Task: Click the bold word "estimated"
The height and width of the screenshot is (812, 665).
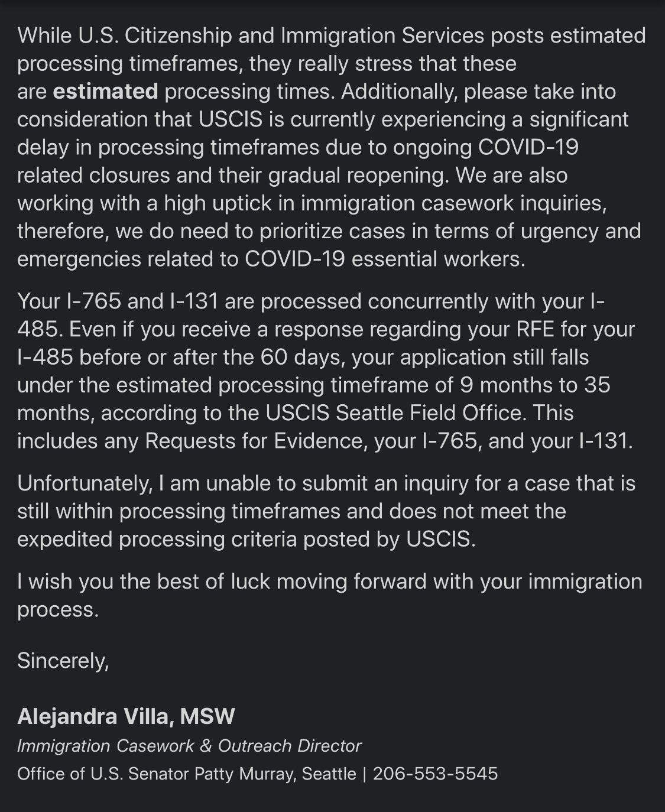Action: click(105, 92)
